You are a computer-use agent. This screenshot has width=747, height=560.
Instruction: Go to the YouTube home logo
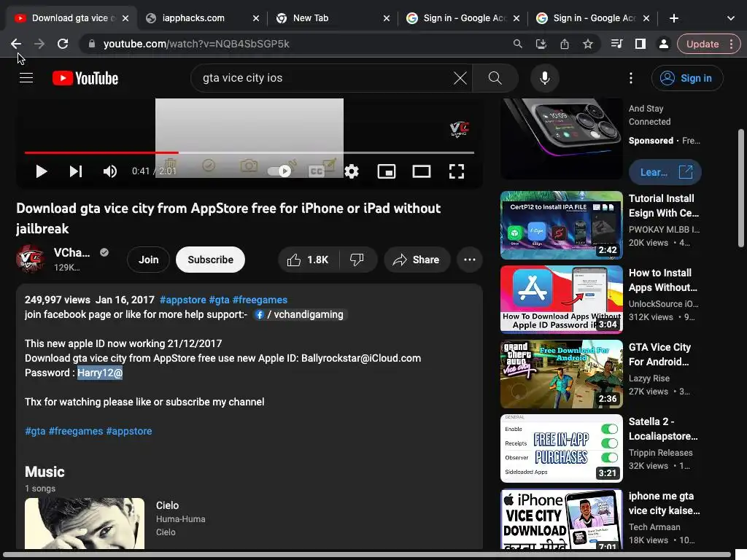point(85,78)
